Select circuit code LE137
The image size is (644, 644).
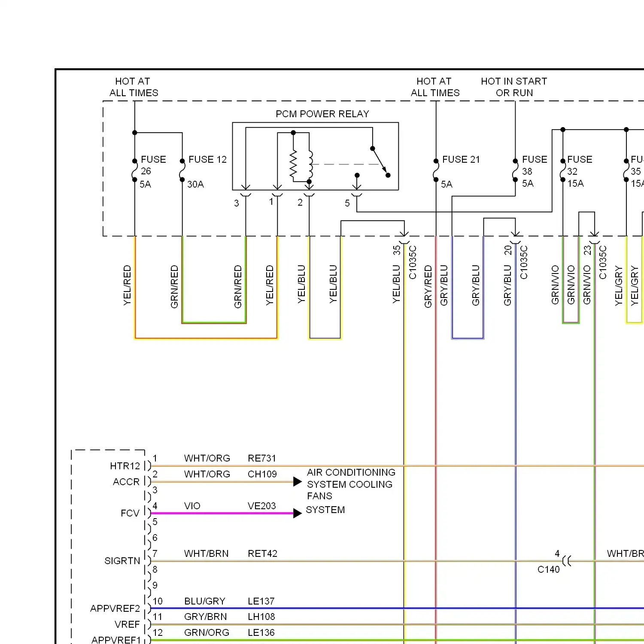261,601
